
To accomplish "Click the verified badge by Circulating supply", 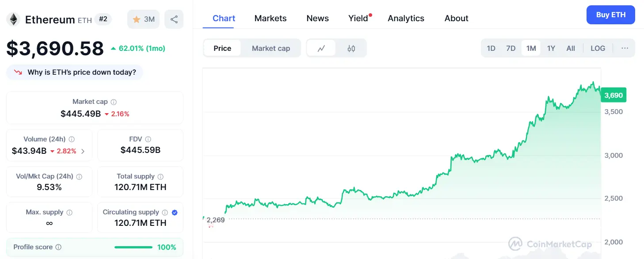I will pyautogui.click(x=175, y=212).
